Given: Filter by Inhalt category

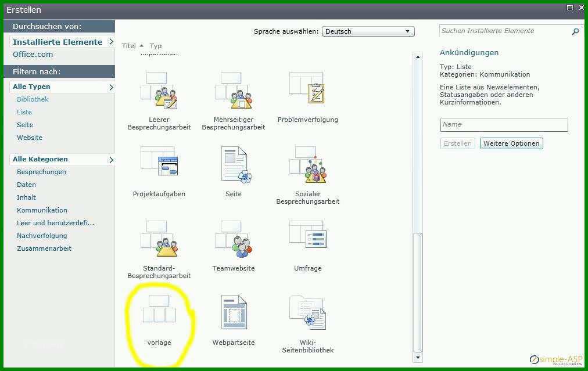Looking at the screenshot, I should pyautogui.click(x=26, y=197).
